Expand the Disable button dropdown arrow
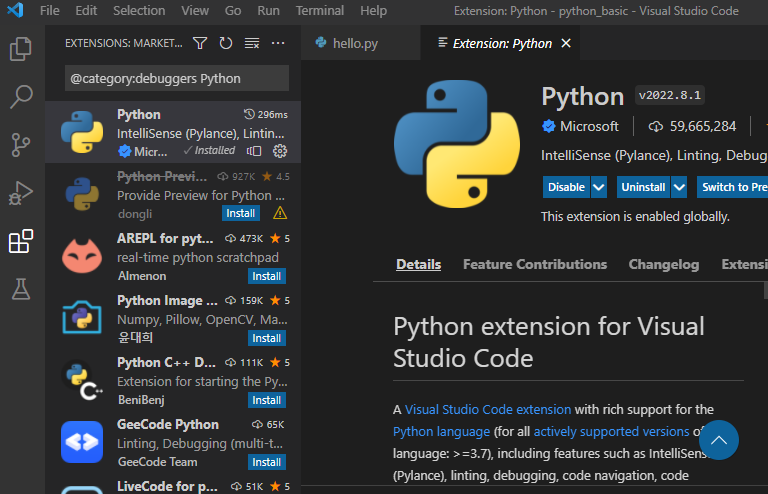The image size is (768, 494). click(x=599, y=187)
